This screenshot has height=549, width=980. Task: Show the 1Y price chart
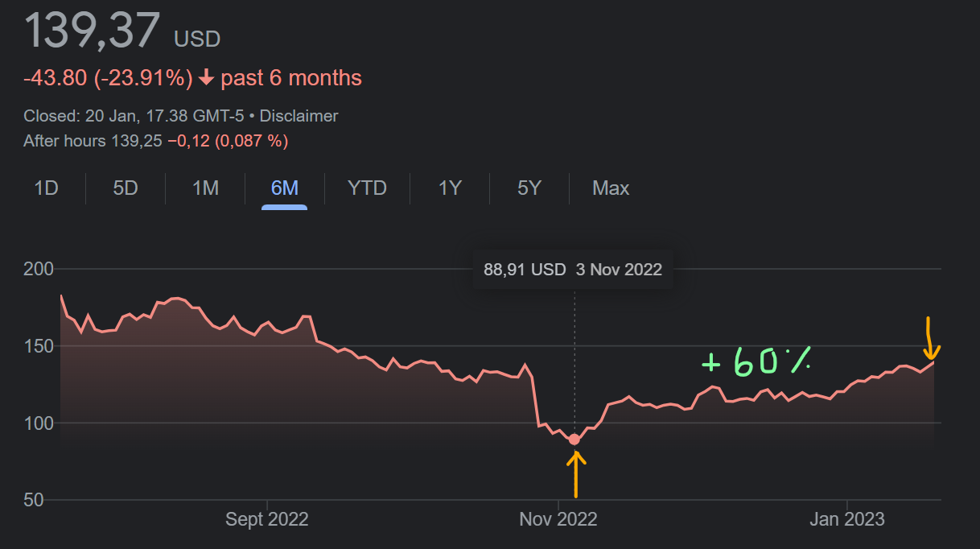(x=450, y=188)
